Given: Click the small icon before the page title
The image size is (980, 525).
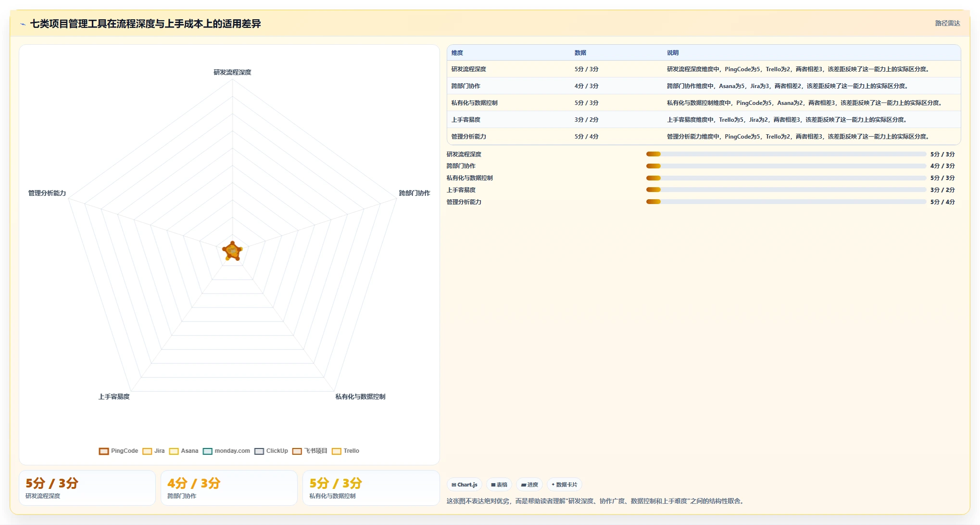Looking at the screenshot, I should pos(23,24).
